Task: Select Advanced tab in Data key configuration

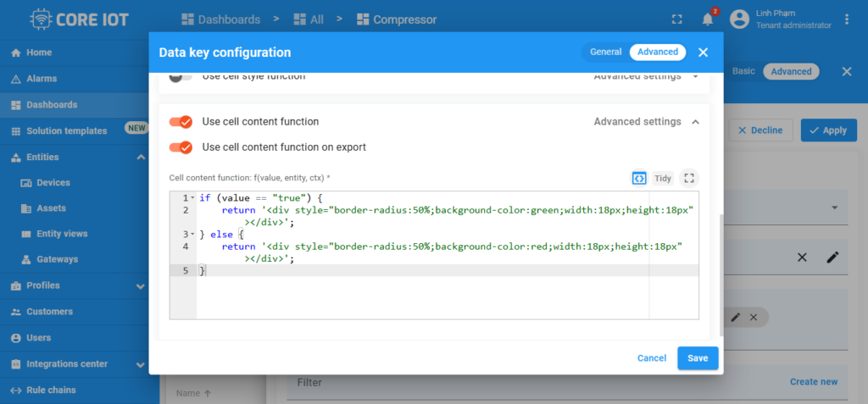Action: [658, 52]
